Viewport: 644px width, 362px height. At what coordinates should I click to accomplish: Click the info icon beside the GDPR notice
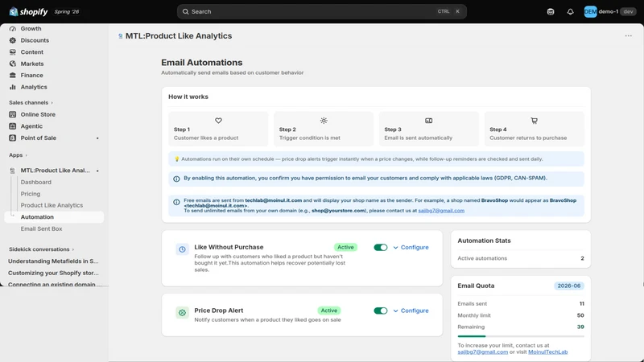pyautogui.click(x=176, y=179)
